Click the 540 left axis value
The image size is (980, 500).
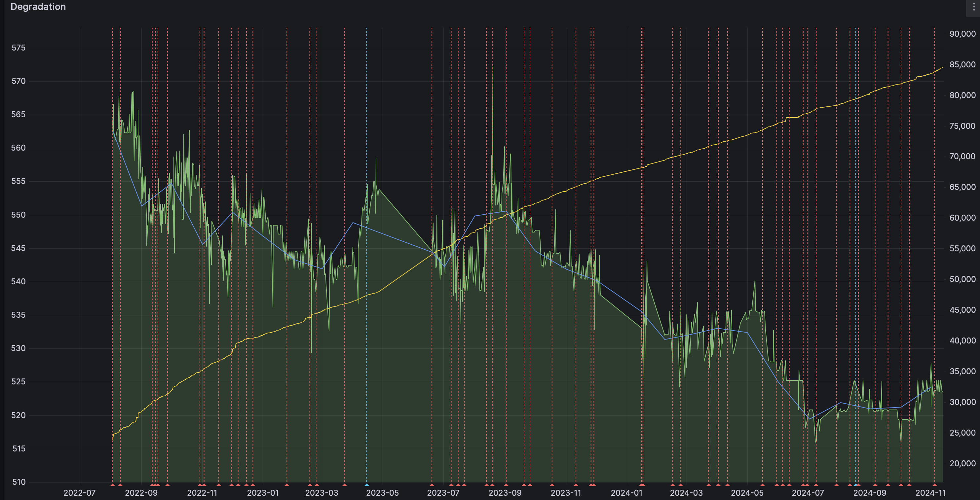[x=18, y=282]
